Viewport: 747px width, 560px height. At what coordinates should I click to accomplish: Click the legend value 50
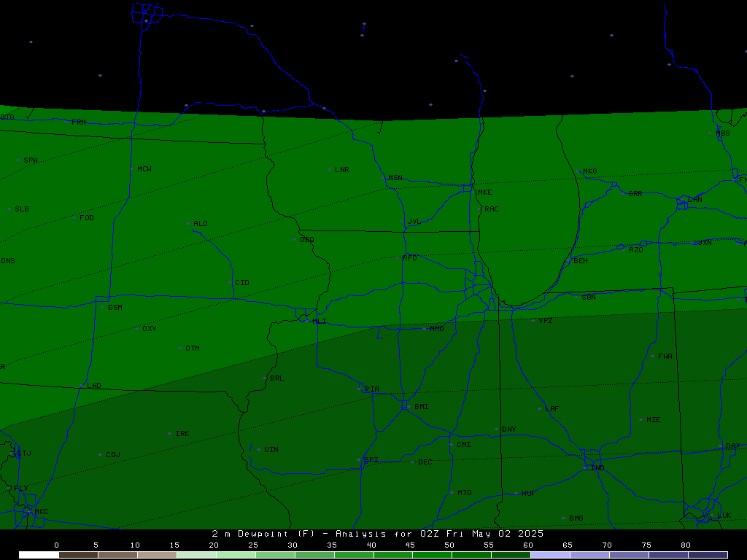449,545
